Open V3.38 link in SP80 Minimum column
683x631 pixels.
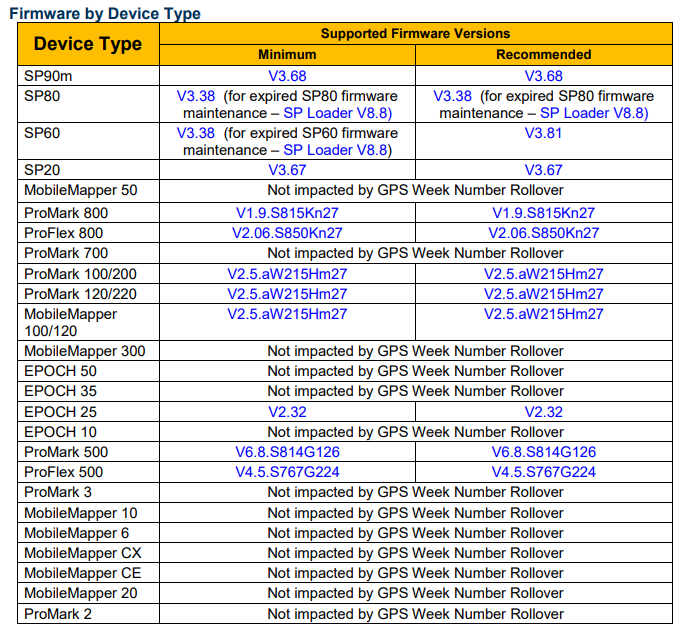point(197,96)
